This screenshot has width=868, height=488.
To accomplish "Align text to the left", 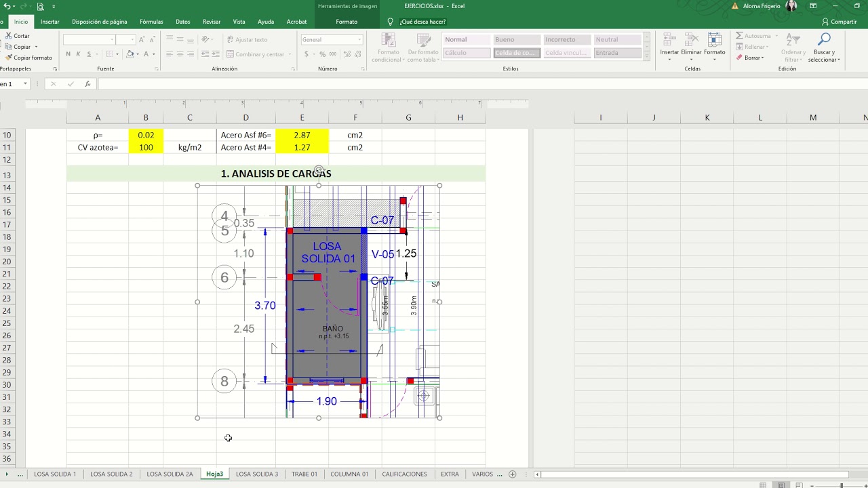I will click(170, 54).
